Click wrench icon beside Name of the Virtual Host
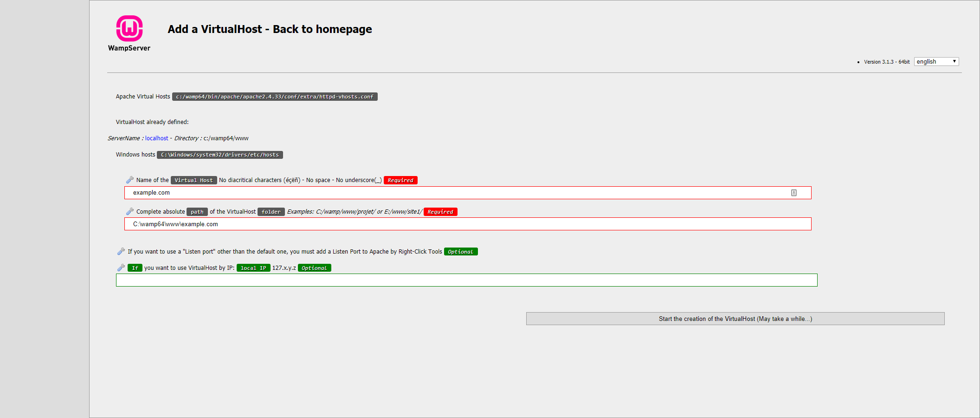The height and width of the screenshot is (418, 980). click(x=130, y=180)
